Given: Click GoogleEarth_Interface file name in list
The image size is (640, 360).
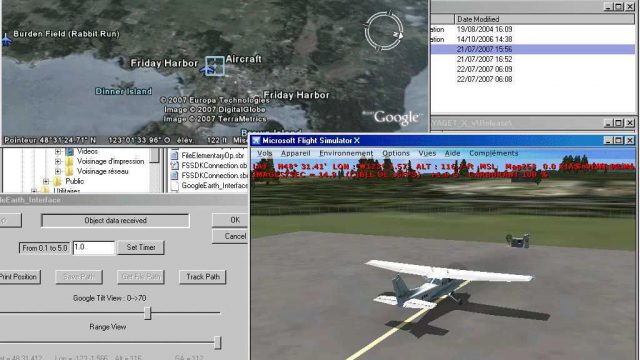Looking at the screenshot, I should point(214,186).
